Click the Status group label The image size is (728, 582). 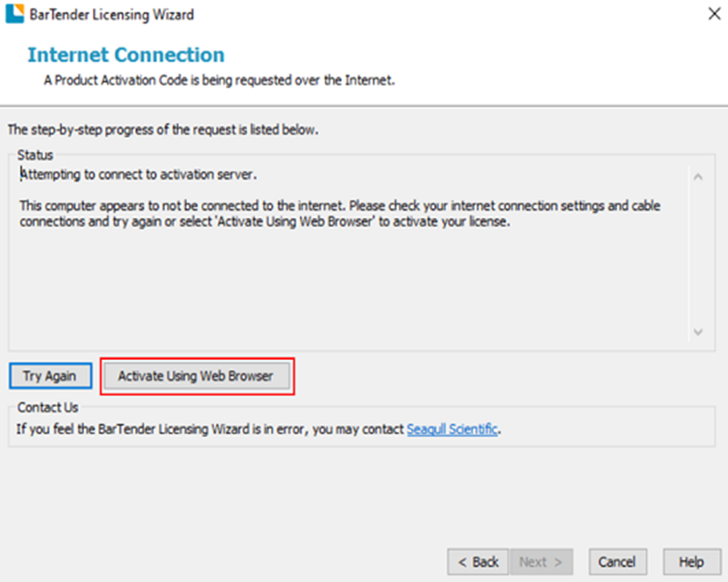(x=35, y=154)
